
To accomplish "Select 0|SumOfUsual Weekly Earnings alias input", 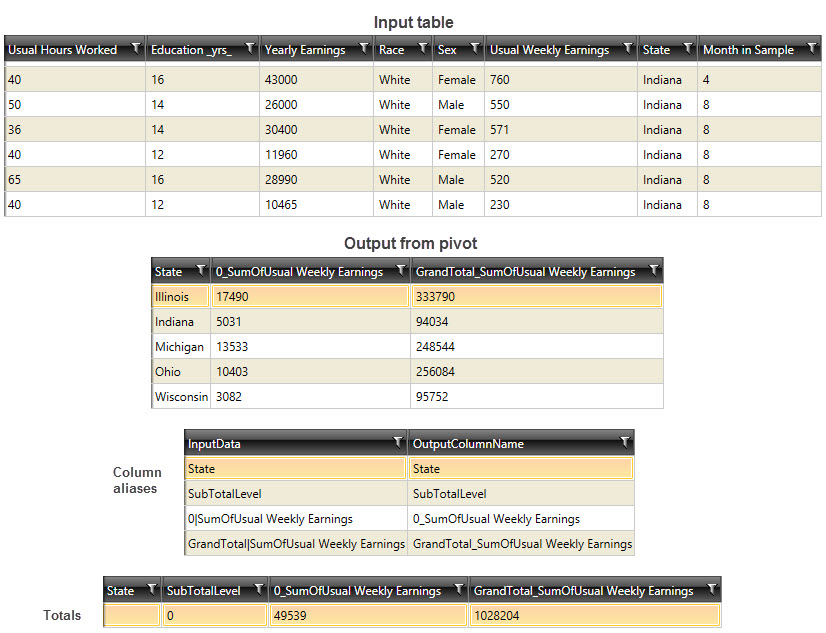I will coord(295,519).
